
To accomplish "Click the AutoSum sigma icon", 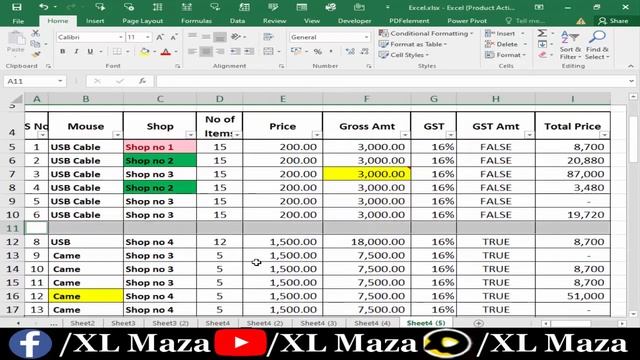I will [x=542, y=33].
